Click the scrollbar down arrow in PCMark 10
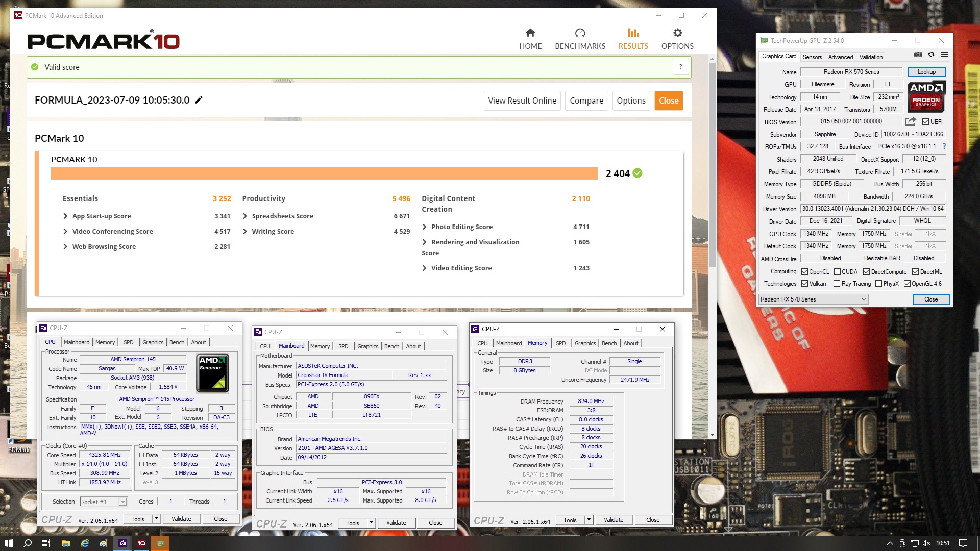The width and height of the screenshot is (980, 551). (712, 435)
